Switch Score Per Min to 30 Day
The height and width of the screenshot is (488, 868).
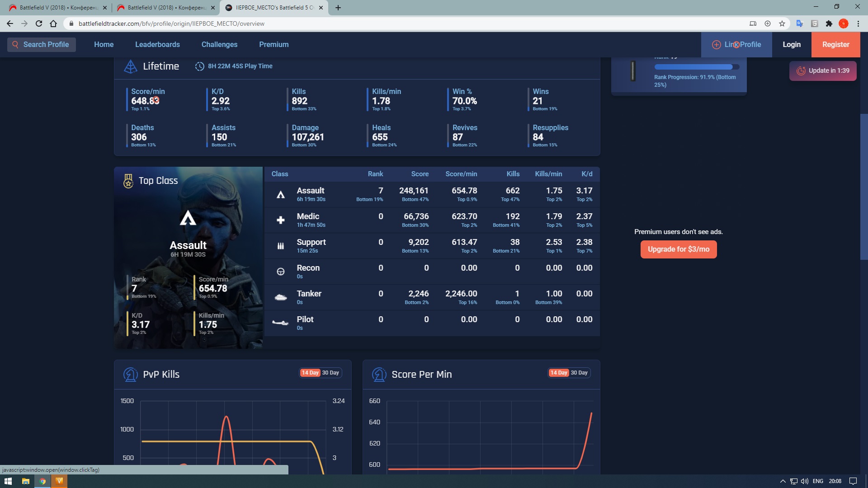[579, 373]
